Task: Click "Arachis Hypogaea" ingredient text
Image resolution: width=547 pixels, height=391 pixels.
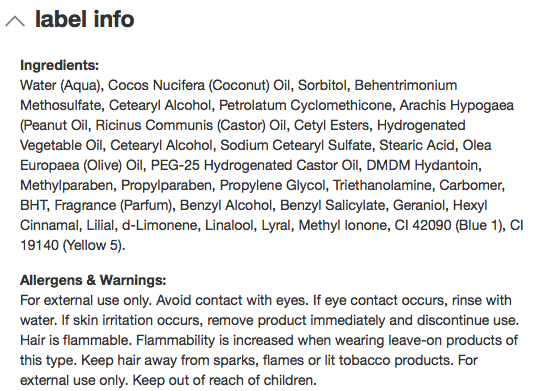Action: tap(457, 106)
